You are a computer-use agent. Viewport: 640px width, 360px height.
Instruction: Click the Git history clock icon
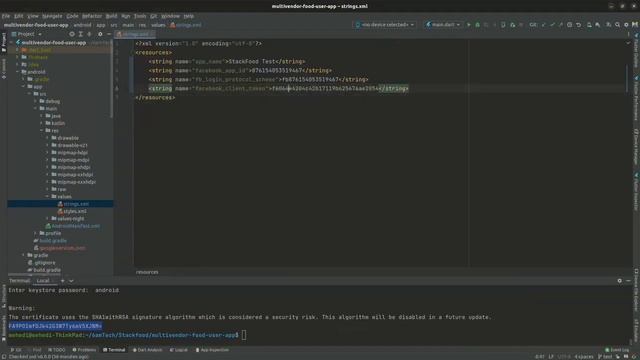[x=569, y=25]
